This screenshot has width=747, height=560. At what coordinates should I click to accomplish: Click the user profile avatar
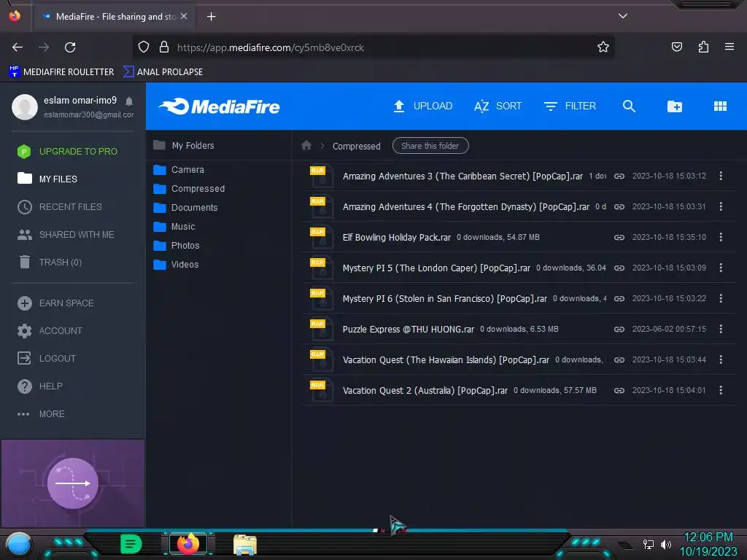point(25,106)
